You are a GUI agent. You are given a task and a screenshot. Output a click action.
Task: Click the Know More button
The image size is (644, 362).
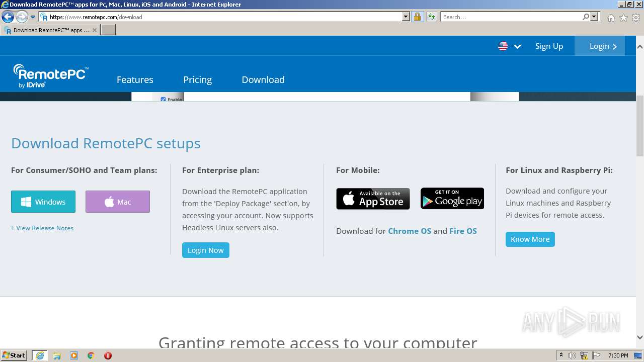click(x=530, y=239)
